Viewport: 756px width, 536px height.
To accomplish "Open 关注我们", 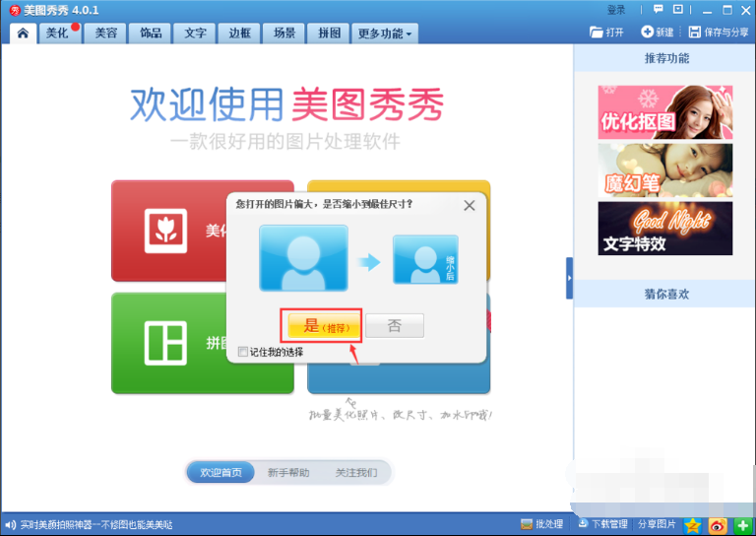I will point(356,473).
